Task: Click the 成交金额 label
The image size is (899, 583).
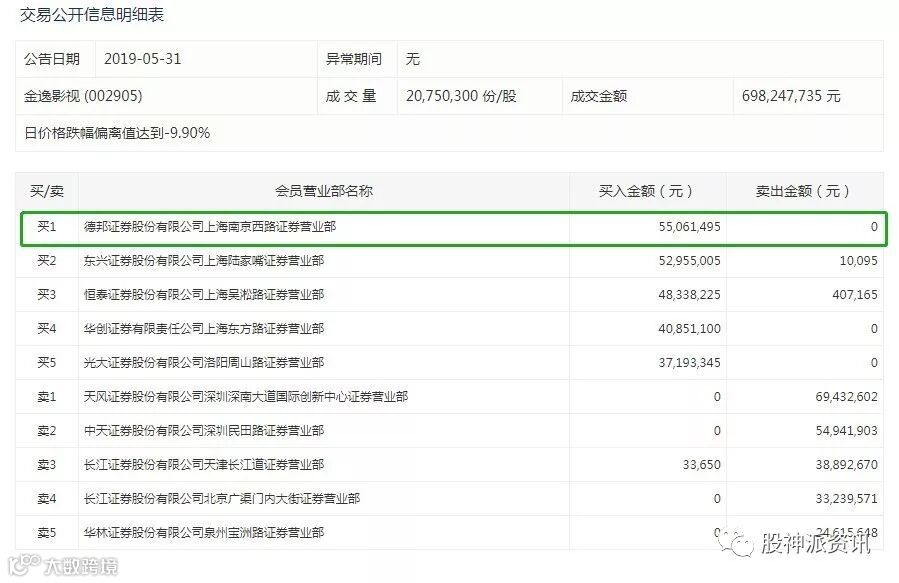Action: [x=599, y=96]
